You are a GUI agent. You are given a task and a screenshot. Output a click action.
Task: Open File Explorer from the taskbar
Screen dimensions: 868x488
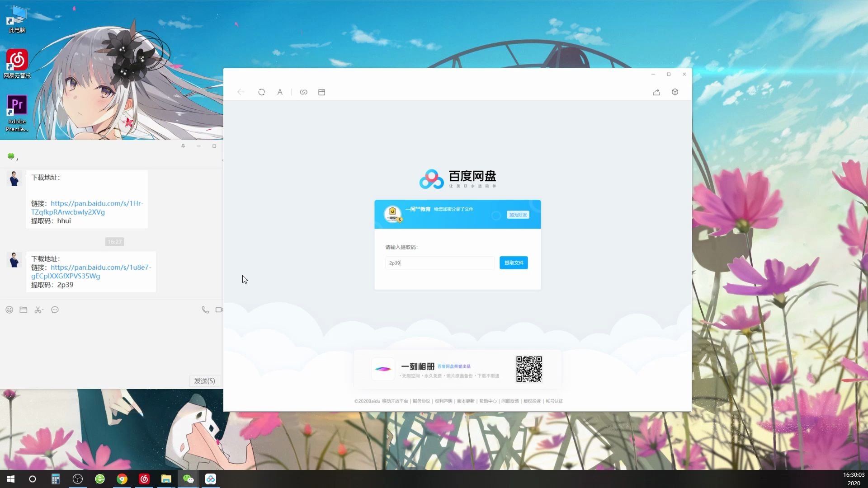tap(166, 479)
